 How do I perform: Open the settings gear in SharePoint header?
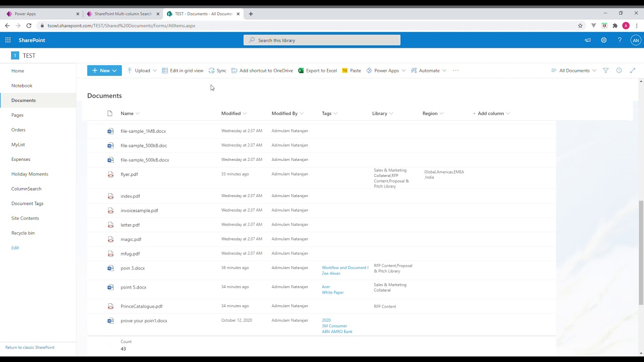(604, 40)
